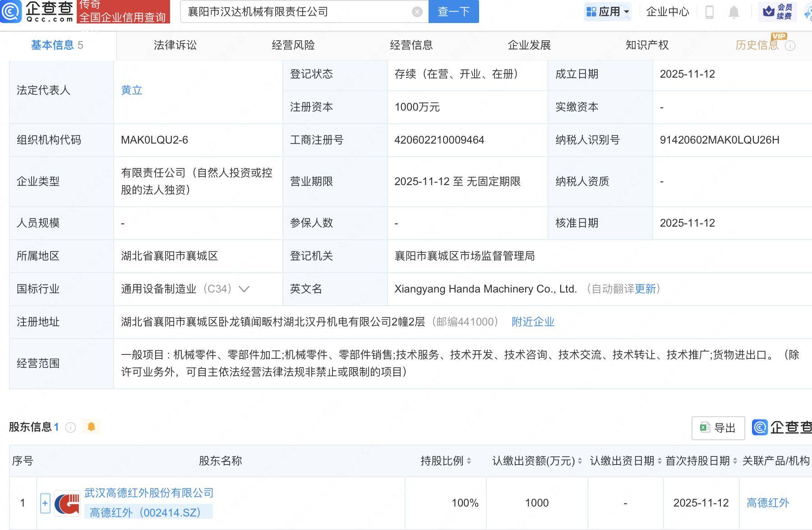Click the 查一下 search button
The width and height of the screenshot is (812, 530).
tap(453, 12)
